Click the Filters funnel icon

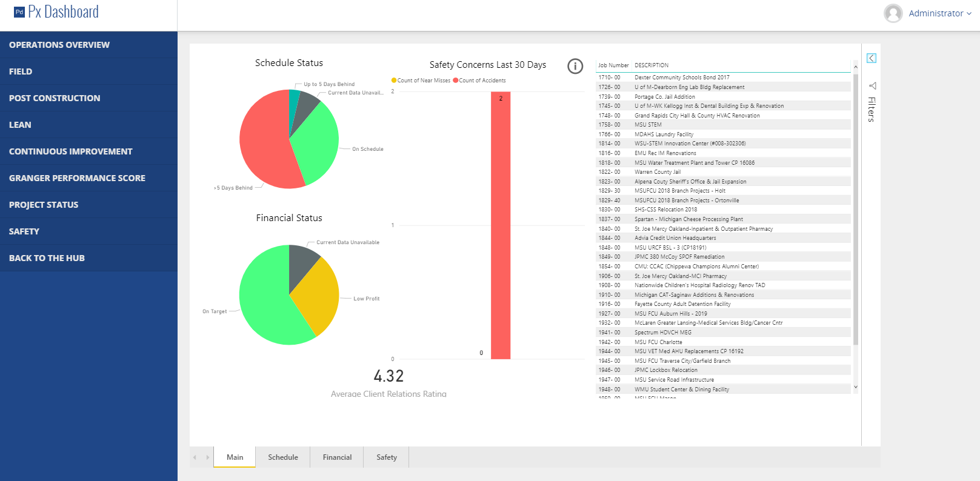pyautogui.click(x=872, y=86)
